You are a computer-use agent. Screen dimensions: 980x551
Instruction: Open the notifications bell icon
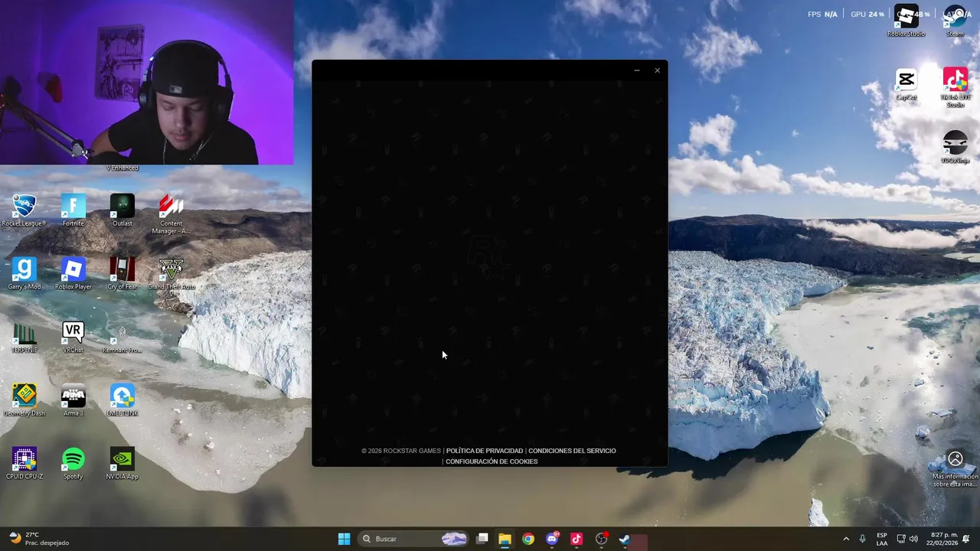(x=966, y=539)
